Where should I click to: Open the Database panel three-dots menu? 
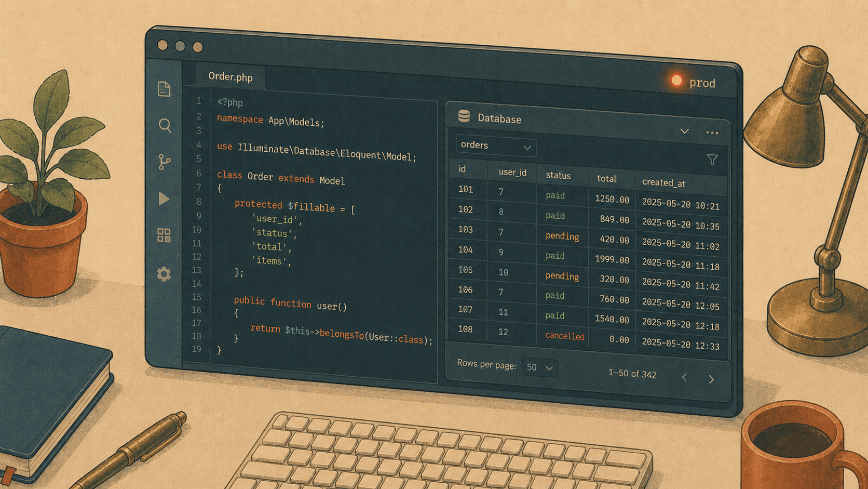pyautogui.click(x=712, y=133)
